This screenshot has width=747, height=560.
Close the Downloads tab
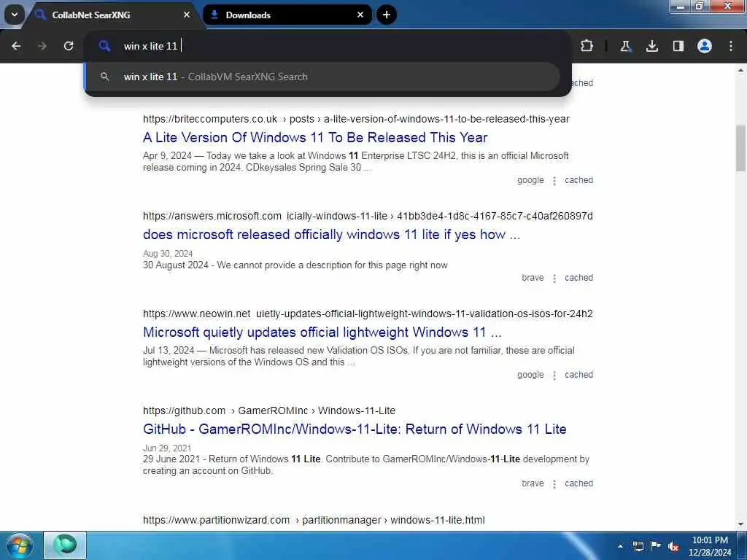tap(360, 15)
